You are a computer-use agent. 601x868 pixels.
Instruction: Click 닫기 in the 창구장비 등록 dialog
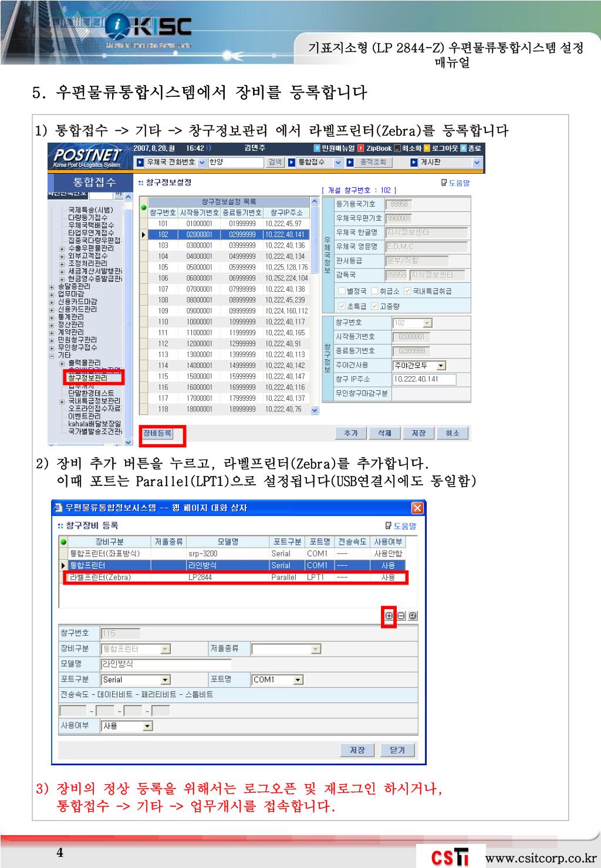(x=397, y=750)
